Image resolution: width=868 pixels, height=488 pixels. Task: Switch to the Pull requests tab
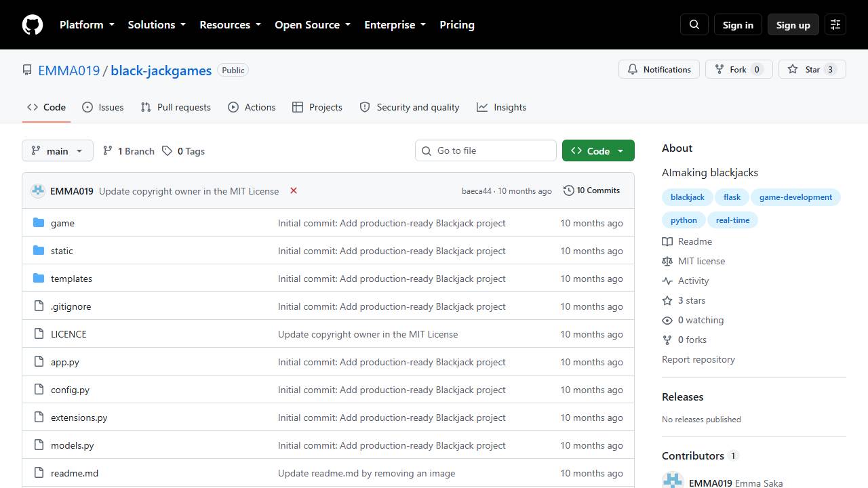(176, 107)
